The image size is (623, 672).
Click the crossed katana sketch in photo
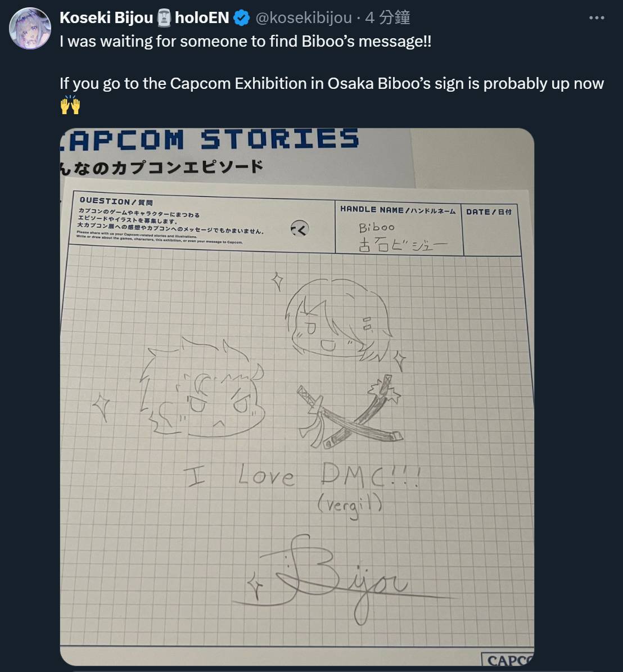[x=350, y=412]
